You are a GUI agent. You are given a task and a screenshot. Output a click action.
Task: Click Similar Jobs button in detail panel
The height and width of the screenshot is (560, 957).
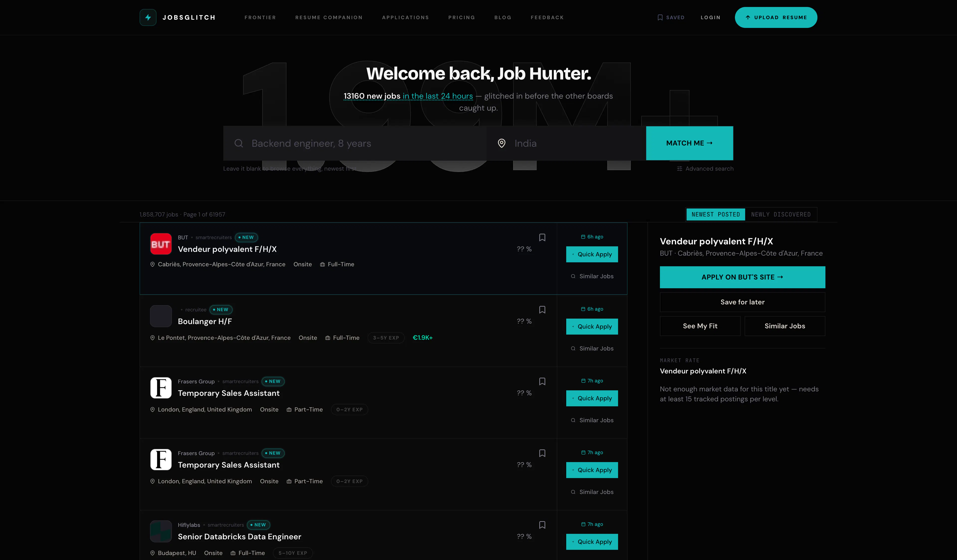[785, 326]
